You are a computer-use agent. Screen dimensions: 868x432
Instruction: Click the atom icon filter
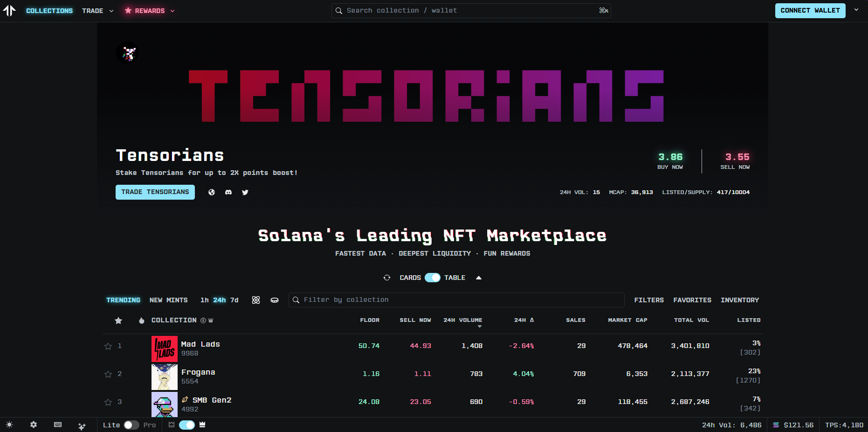click(256, 300)
